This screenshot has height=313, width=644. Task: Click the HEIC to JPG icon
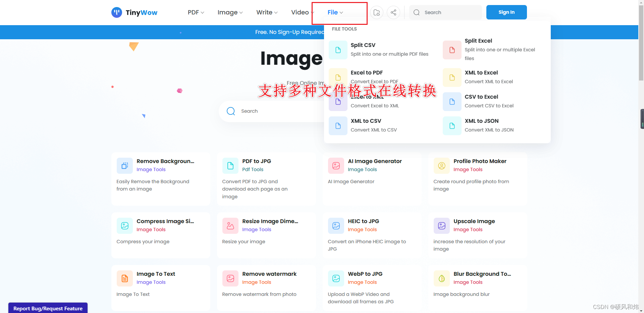click(336, 226)
